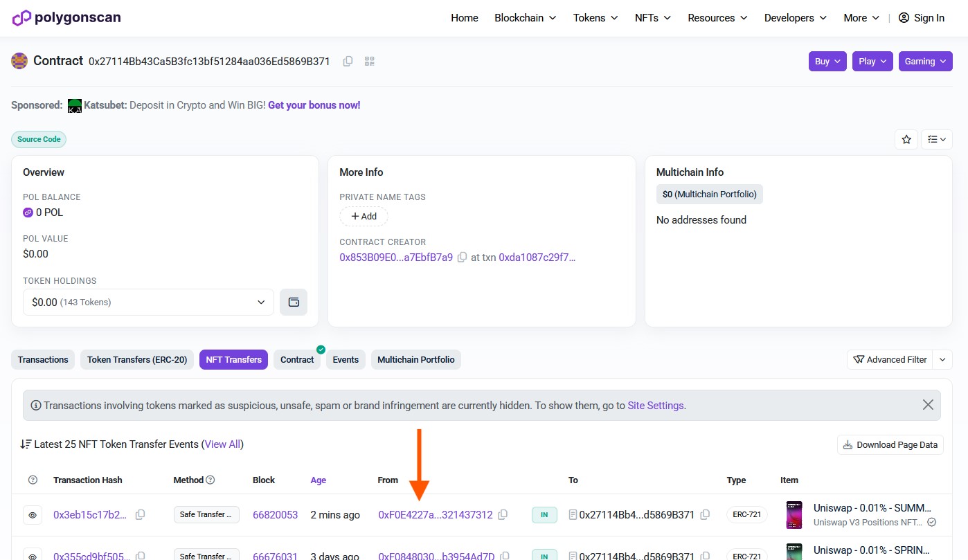The image size is (968, 560).
Task: Copy the contract address next to the title
Action: [x=348, y=62]
